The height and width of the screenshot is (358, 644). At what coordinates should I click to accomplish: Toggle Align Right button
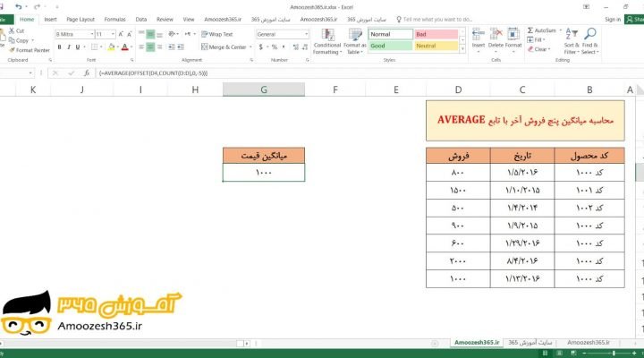click(x=160, y=47)
